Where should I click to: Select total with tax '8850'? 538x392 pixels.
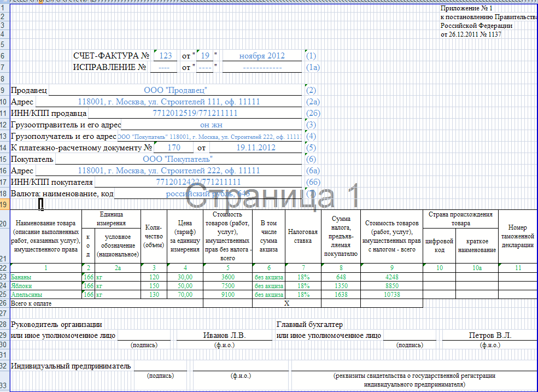tap(391, 286)
